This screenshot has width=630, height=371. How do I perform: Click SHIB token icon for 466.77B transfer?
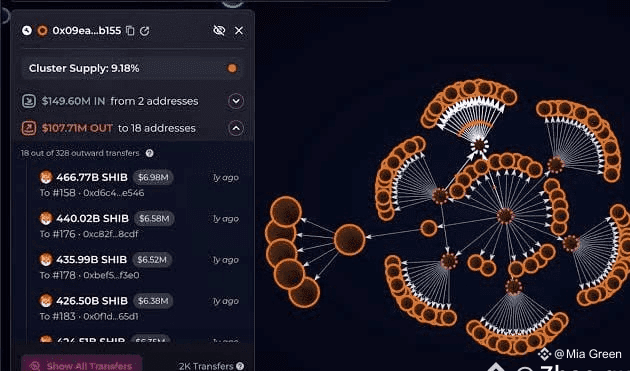(46, 177)
